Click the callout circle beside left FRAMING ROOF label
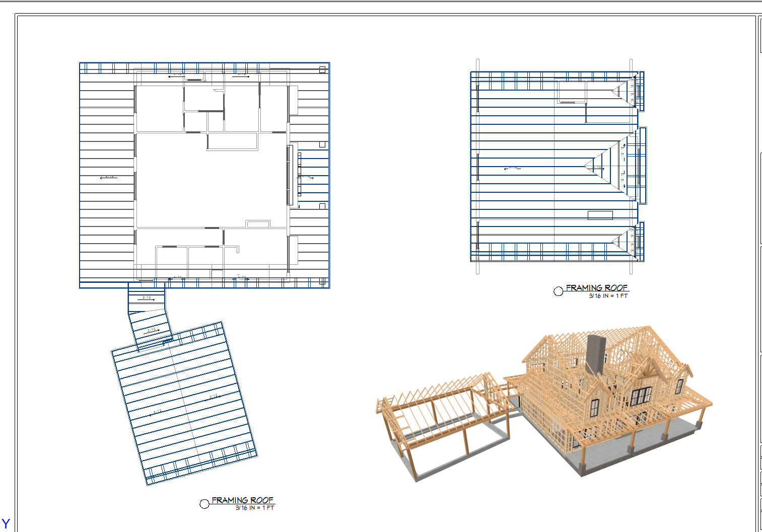This screenshot has width=762, height=532. click(x=204, y=504)
